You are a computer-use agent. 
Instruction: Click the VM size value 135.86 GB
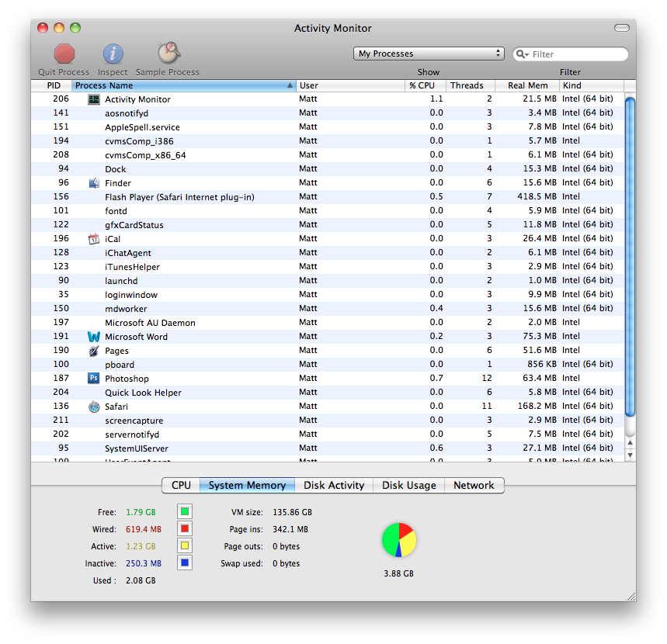[292, 512]
